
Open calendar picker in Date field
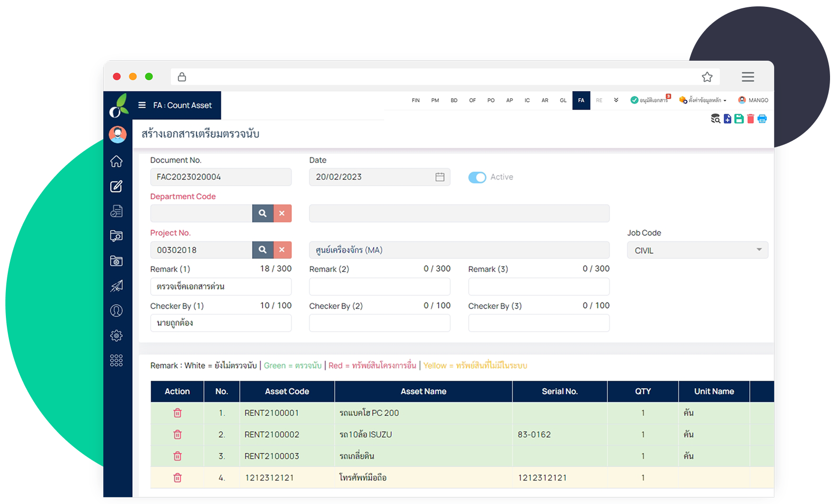[x=440, y=177]
